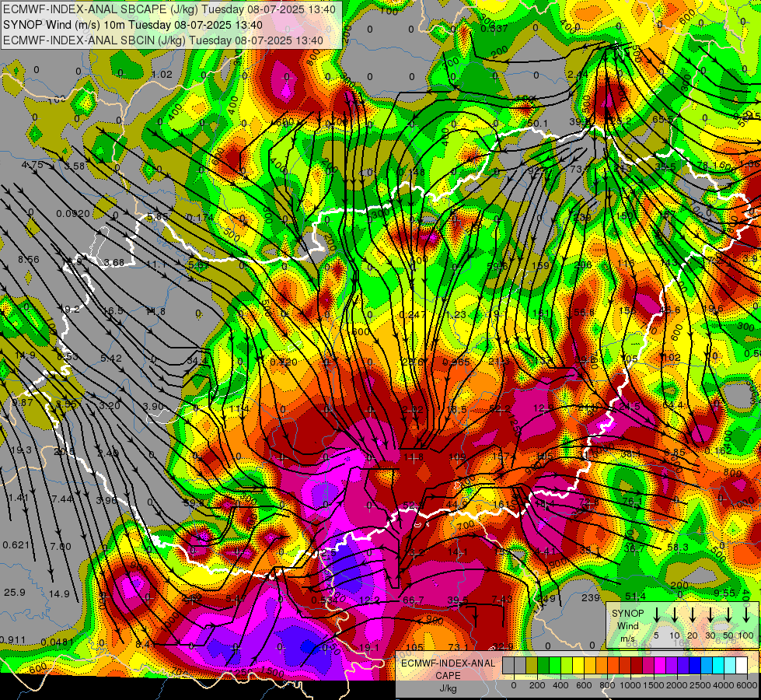This screenshot has height=700, width=761.
Task: Click the 600 tick label on the CAPE scale
Action: [x=584, y=685]
